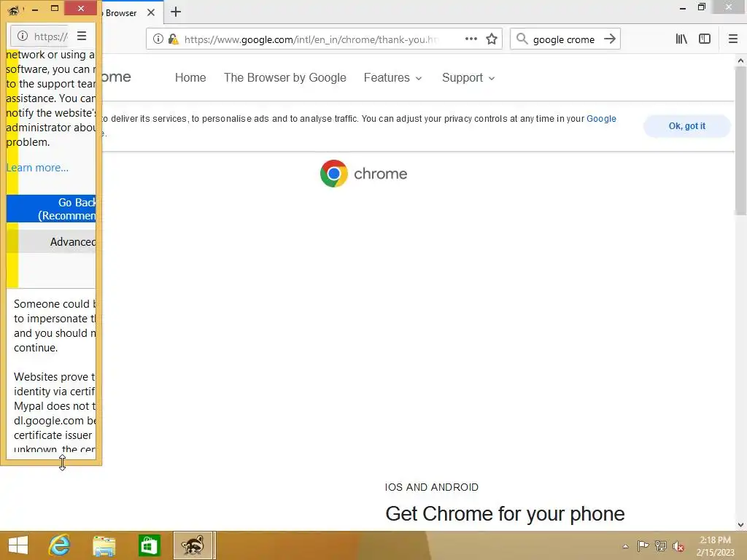The height and width of the screenshot is (560, 747).
Task: Click the Mypal raccoon title bar icon
Action: coord(13,9)
